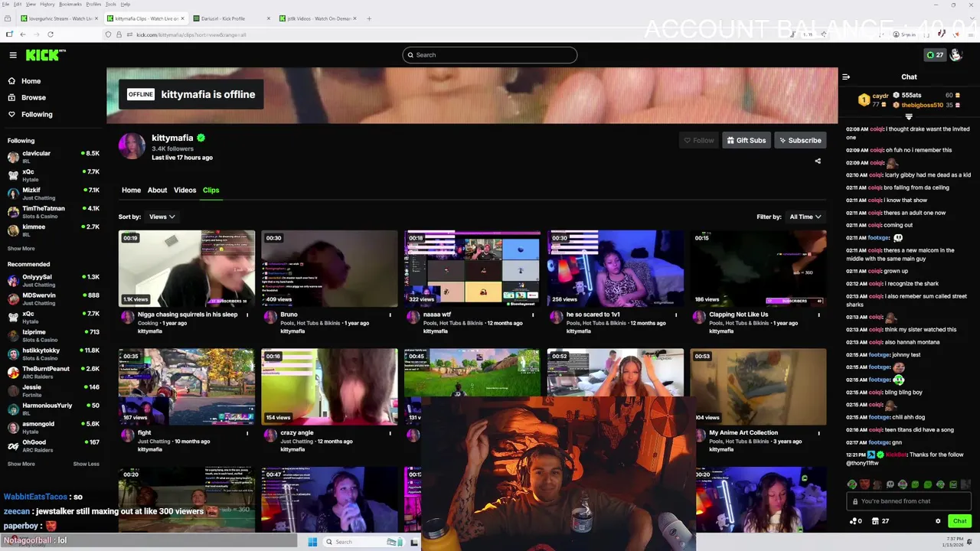Click the Kick search field
This screenshot has width=980, height=551.
(490, 55)
